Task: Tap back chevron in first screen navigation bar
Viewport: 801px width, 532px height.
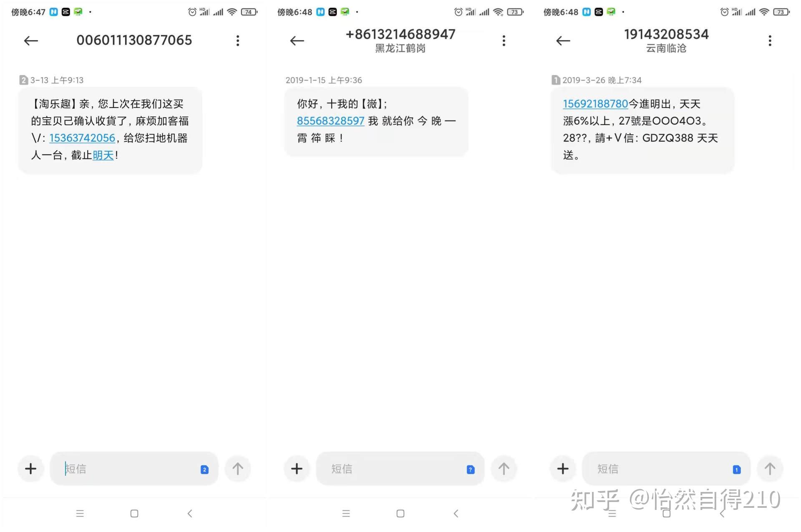Action: click(x=190, y=513)
